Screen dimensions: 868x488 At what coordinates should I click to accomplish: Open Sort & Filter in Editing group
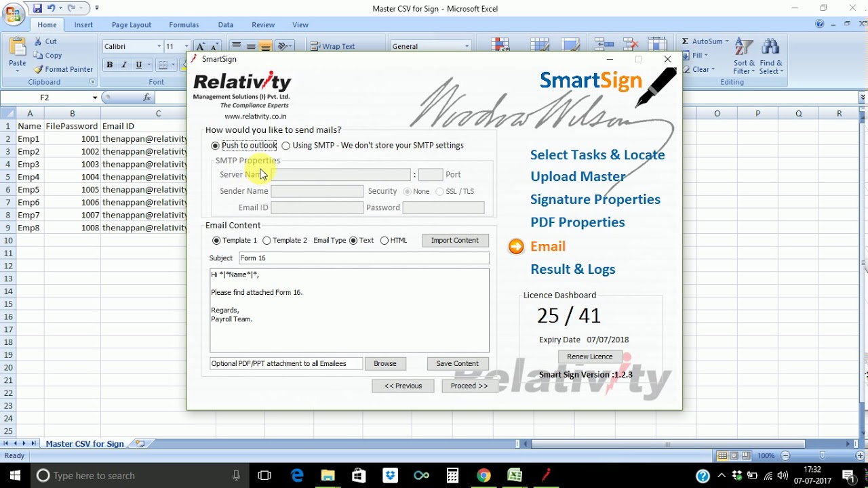click(744, 57)
